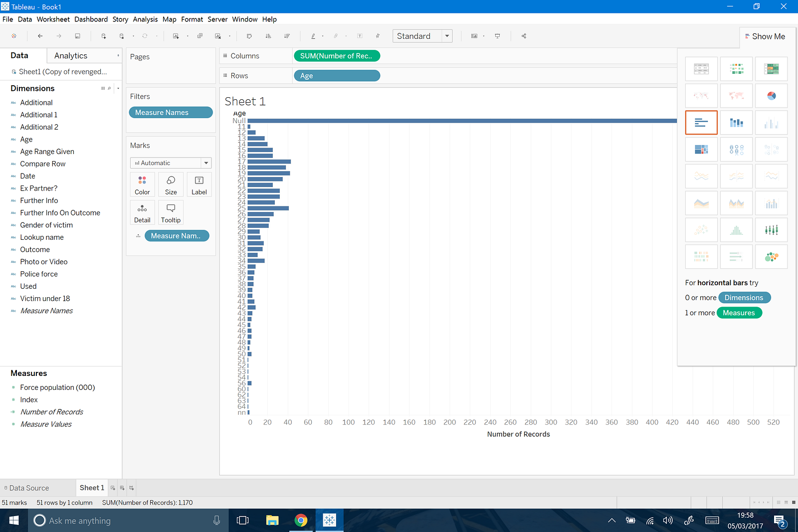The image size is (798, 532).
Task: Toggle presentation mode from the toolbar
Action: click(x=497, y=36)
